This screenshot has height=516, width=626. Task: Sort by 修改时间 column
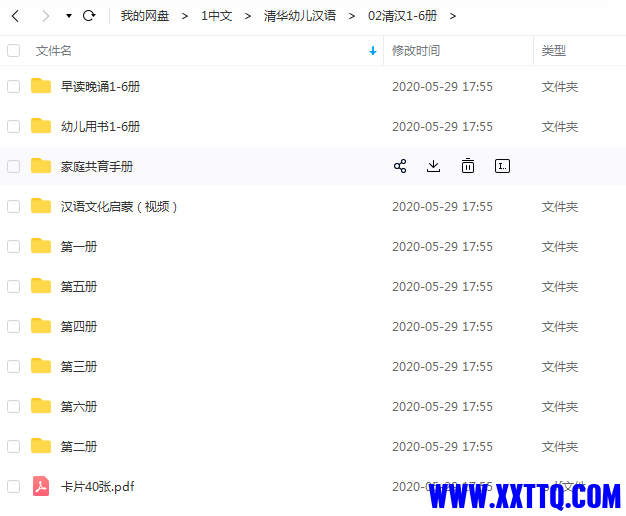click(416, 51)
